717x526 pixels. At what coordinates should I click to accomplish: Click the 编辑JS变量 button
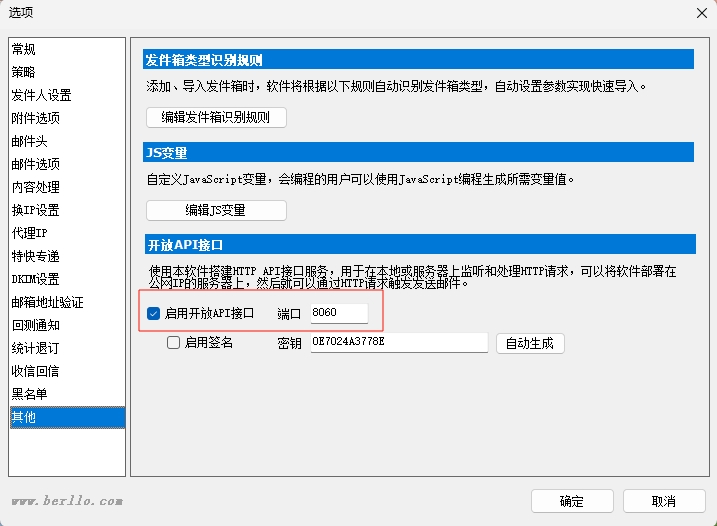click(x=216, y=210)
